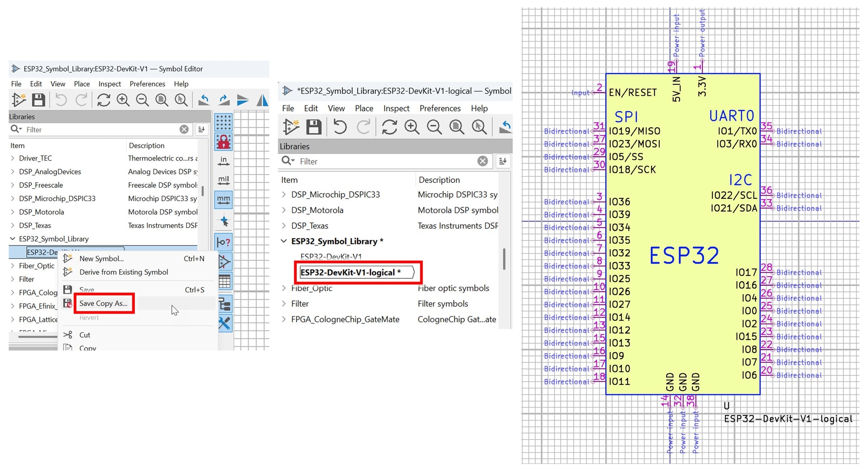Select 'Derive from Existing Symbol' menu entry
The height and width of the screenshot is (469, 868).
[x=123, y=272]
